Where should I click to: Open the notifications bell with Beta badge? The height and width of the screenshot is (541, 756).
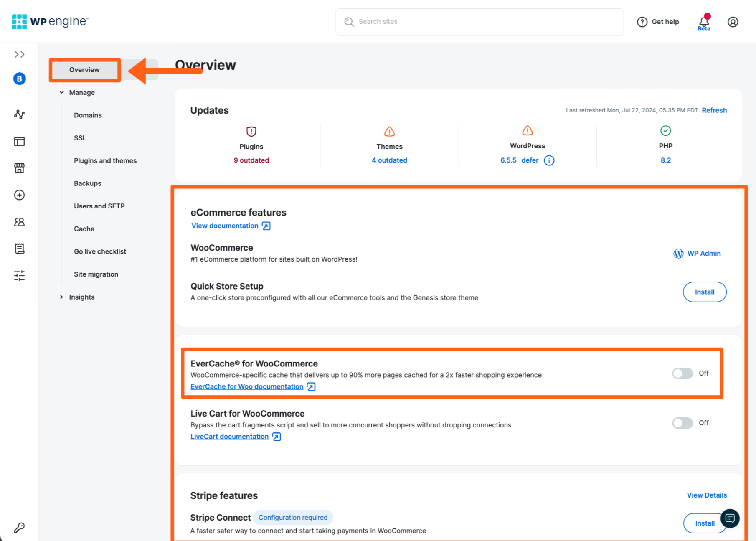pyautogui.click(x=704, y=21)
